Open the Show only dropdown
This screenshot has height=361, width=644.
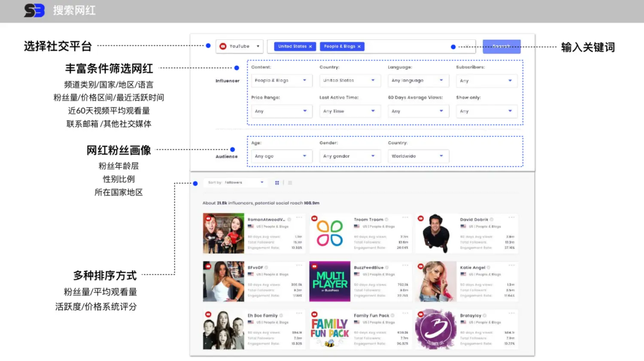486,111
